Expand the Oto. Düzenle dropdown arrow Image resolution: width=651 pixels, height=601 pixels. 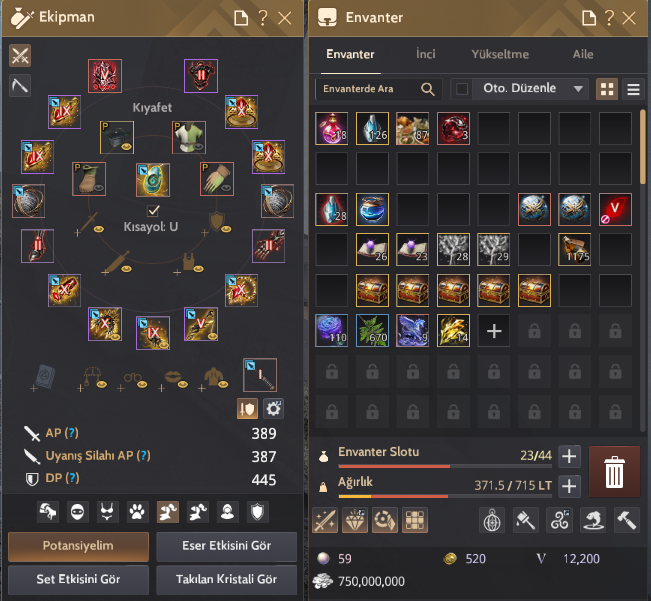click(578, 89)
